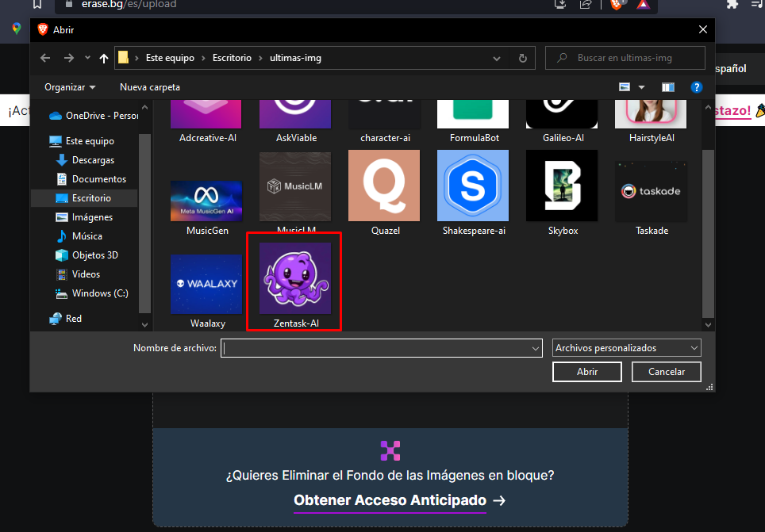Click file list scrollbar up arrow
The width and height of the screenshot is (765, 532).
(709, 107)
